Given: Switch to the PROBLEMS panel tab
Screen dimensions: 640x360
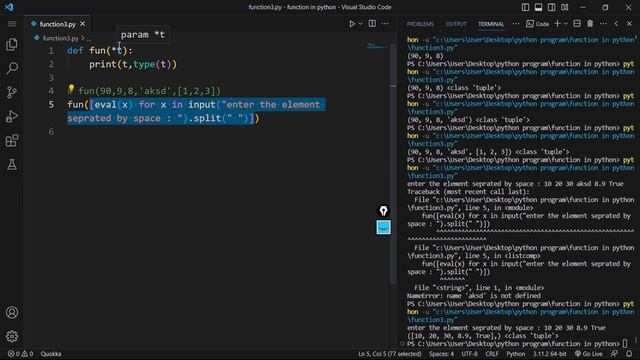Looking at the screenshot, I should point(420,24).
